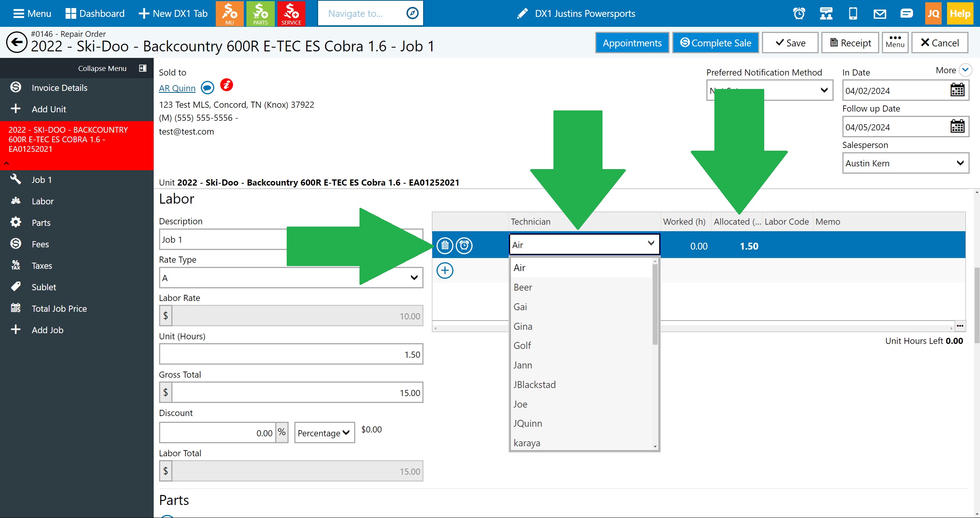Select JBlackstad from the technician list
The image size is (980, 518).
click(x=534, y=385)
